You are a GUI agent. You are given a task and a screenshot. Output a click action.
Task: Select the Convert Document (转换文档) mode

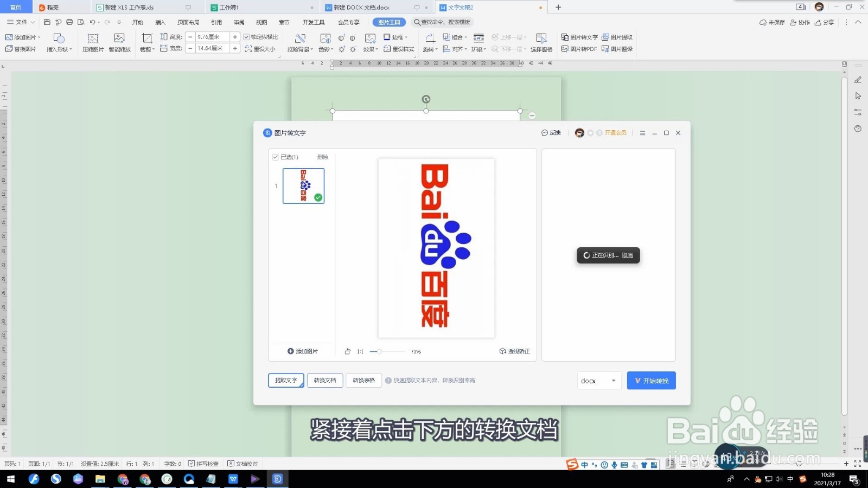tap(325, 381)
